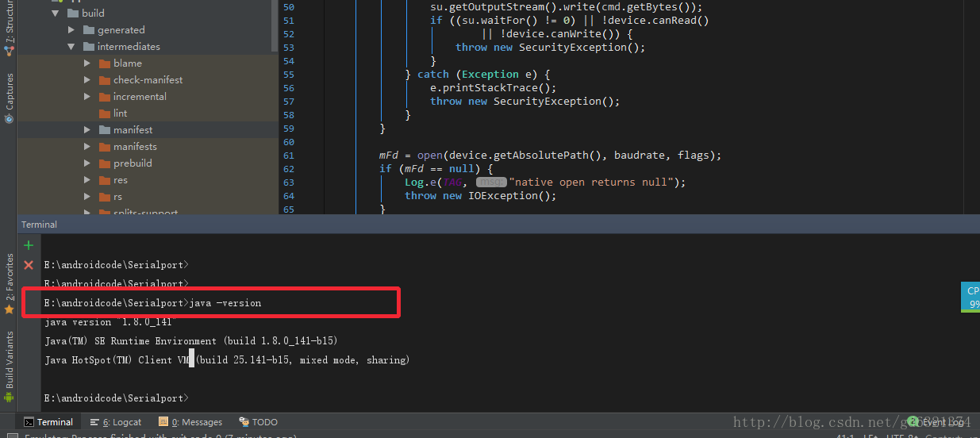Click line 53 'throw new SecurityException();'

[x=551, y=48]
